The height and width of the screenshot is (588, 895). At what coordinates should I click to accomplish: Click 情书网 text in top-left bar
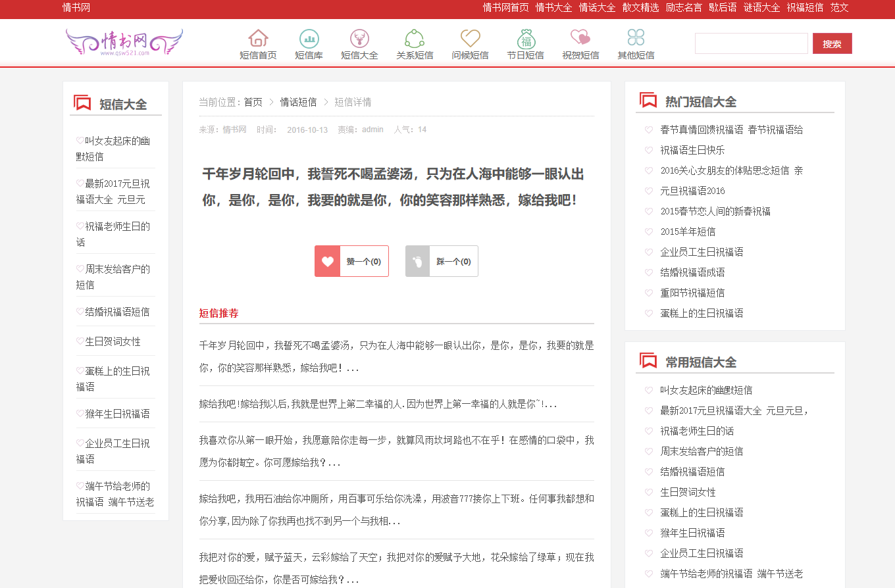(x=76, y=8)
